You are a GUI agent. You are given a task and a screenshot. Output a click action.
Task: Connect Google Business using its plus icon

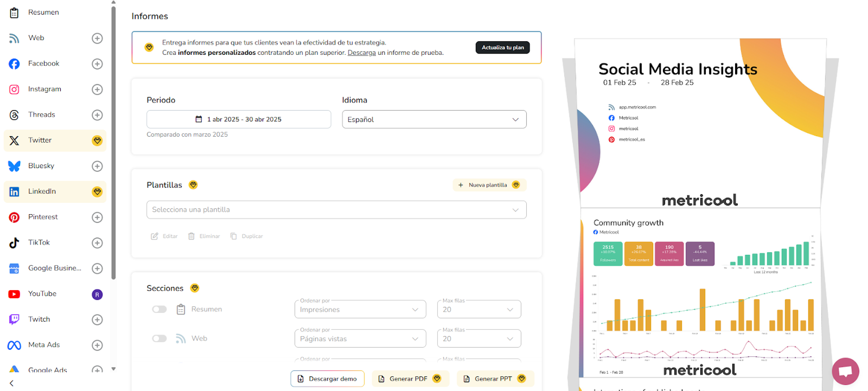coord(97,268)
